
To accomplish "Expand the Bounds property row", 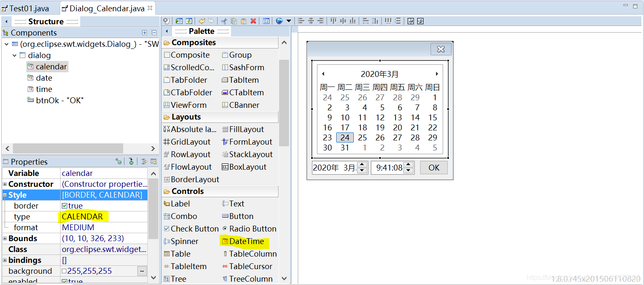I will [x=5, y=239].
